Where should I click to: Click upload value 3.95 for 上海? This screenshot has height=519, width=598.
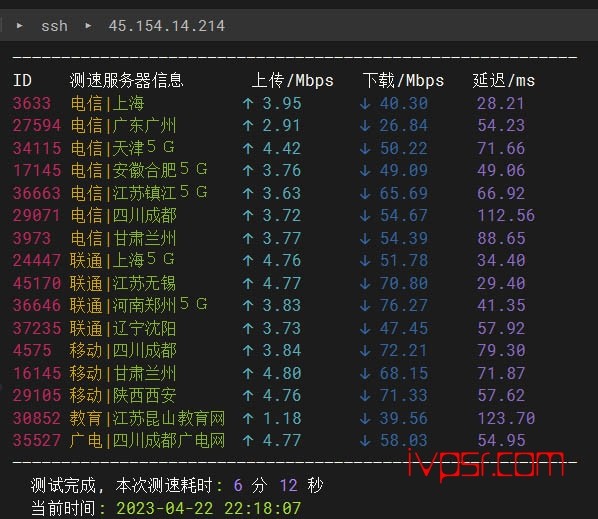point(282,103)
